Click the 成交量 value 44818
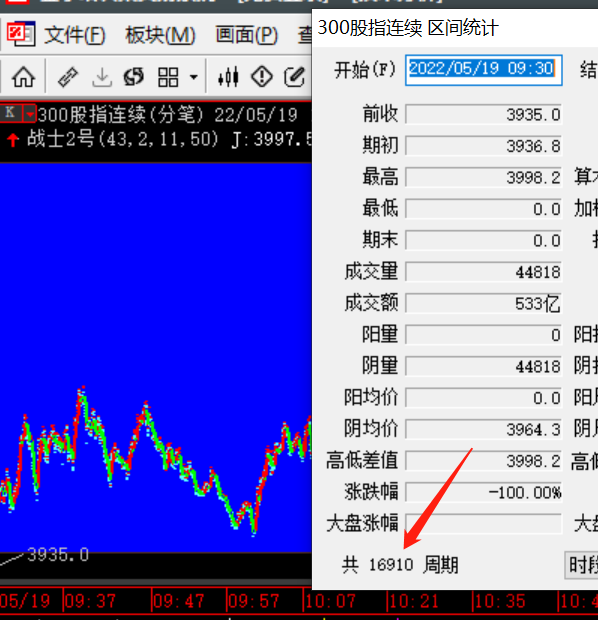Image resolution: width=598 pixels, height=620 pixels. pos(484,272)
